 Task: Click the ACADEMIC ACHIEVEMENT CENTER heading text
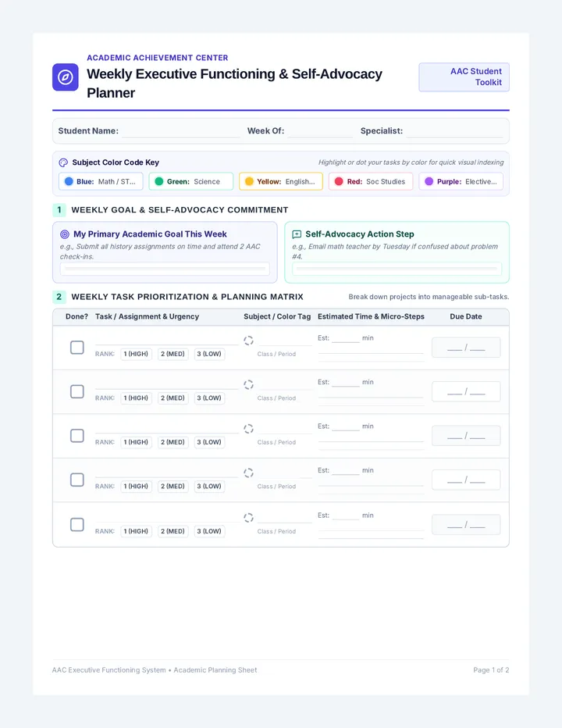[158, 58]
